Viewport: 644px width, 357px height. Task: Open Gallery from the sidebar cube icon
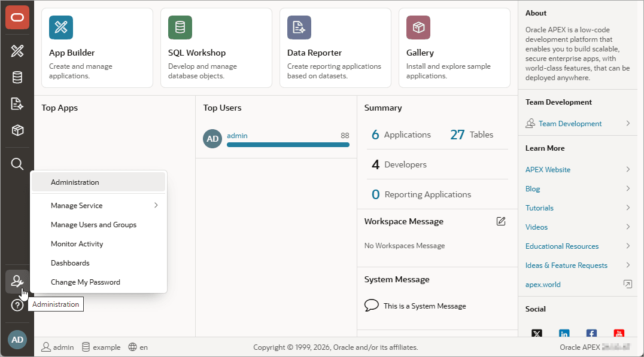pyautogui.click(x=17, y=130)
